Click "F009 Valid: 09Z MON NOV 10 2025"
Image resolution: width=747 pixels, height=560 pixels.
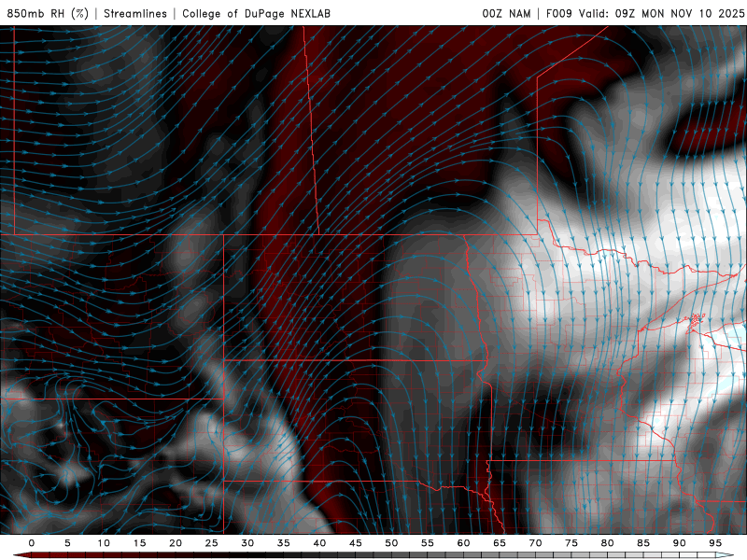click(x=645, y=13)
